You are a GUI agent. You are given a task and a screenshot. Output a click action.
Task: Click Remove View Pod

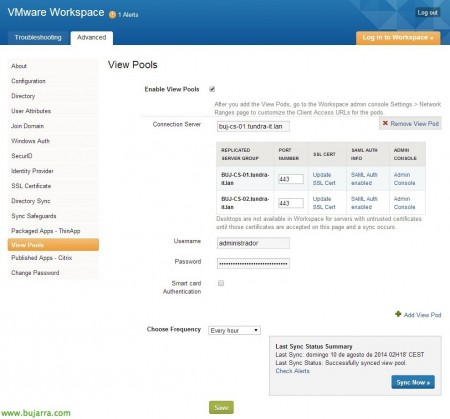coord(410,124)
